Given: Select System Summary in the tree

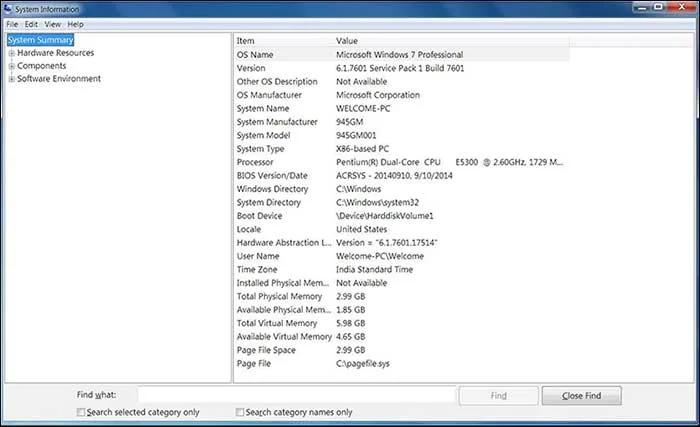Looking at the screenshot, I should (x=40, y=40).
